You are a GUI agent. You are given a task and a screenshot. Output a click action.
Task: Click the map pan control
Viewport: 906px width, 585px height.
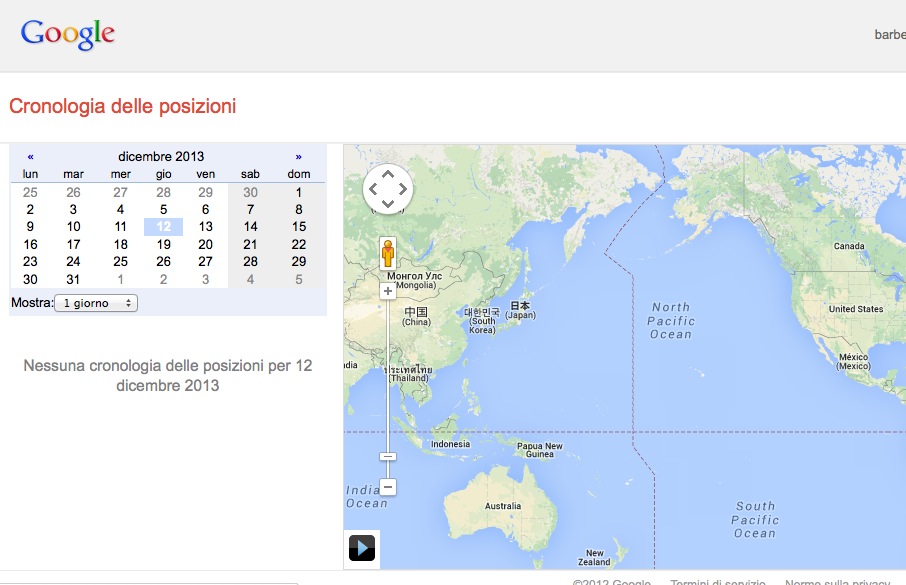coord(387,188)
